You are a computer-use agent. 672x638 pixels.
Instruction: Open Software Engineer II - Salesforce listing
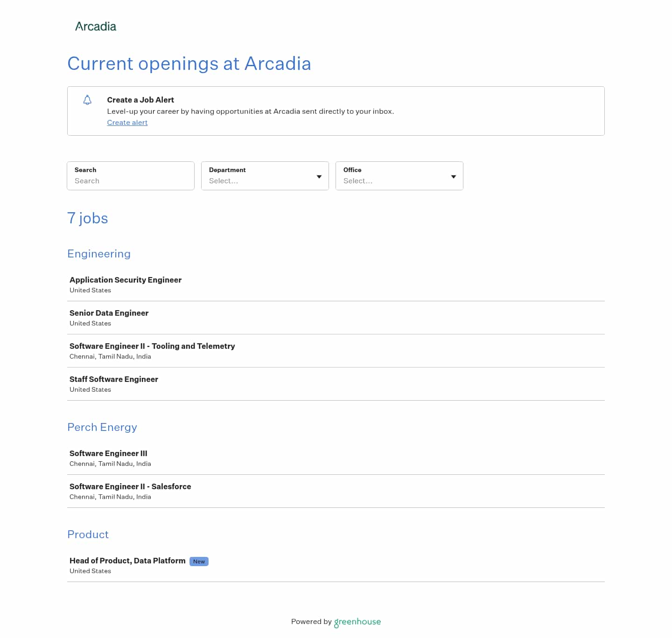point(130,486)
